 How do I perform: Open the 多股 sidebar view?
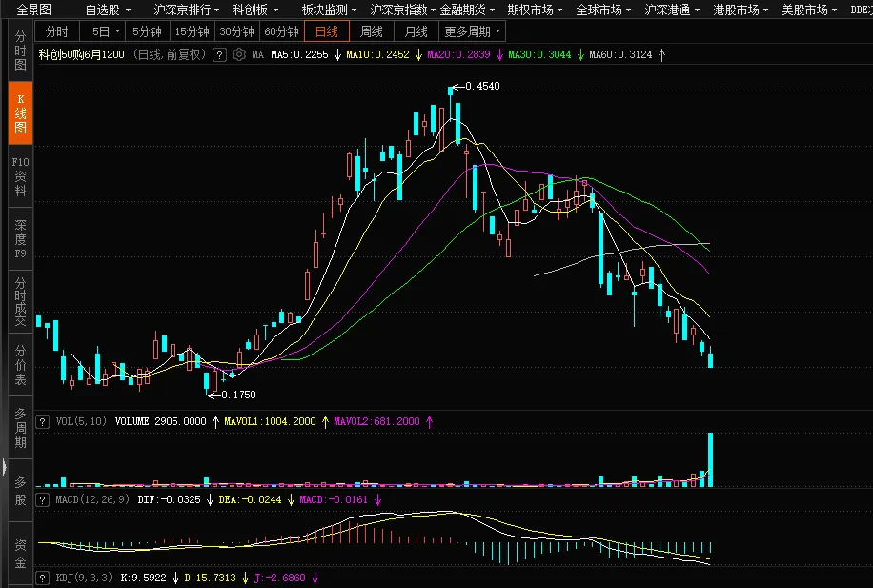tap(21, 491)
